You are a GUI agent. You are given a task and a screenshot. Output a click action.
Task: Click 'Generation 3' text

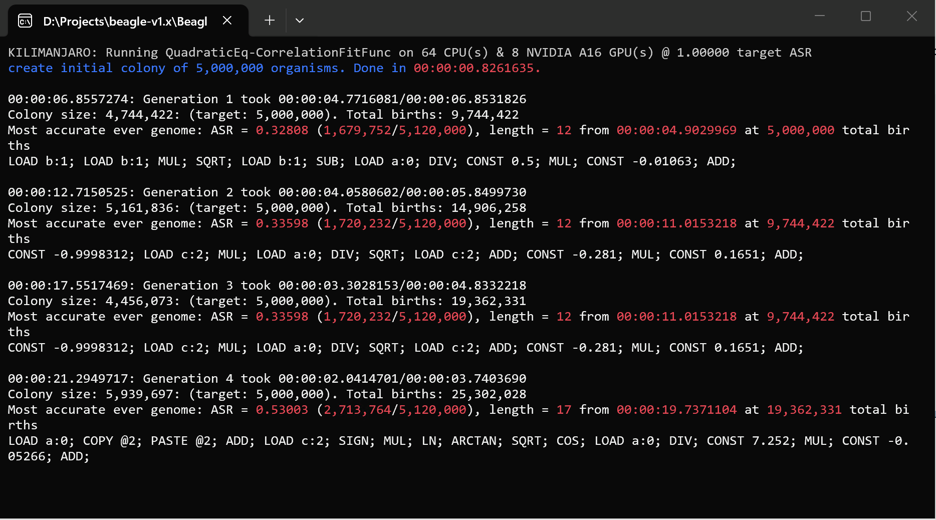[187, 285]
